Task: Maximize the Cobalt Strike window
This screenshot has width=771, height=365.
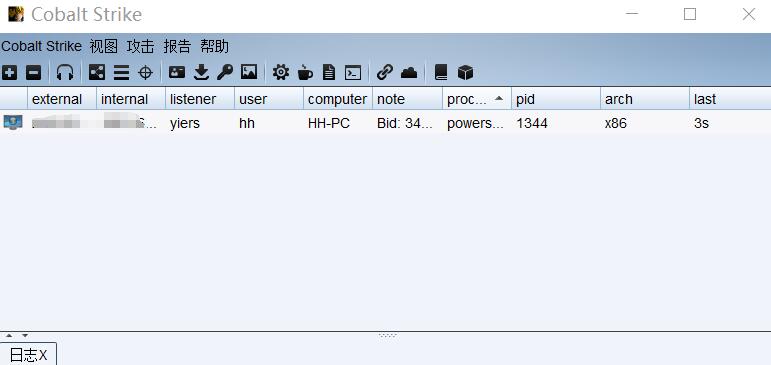Action: tap(690, 14)
